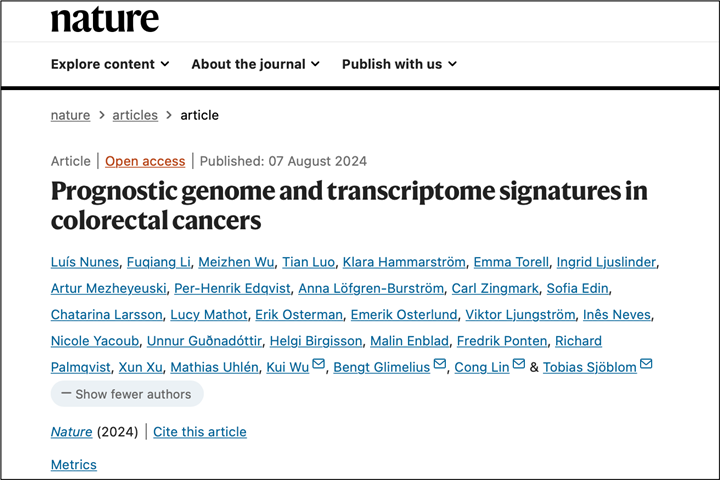Screen dimensions: 720x480
Task: Expand the Publish with us menu
Action: 399,64
